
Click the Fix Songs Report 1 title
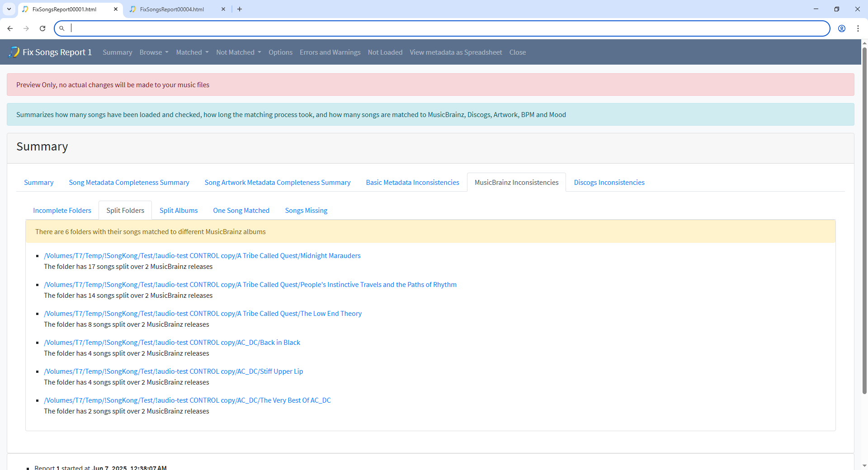click(57, 52)
